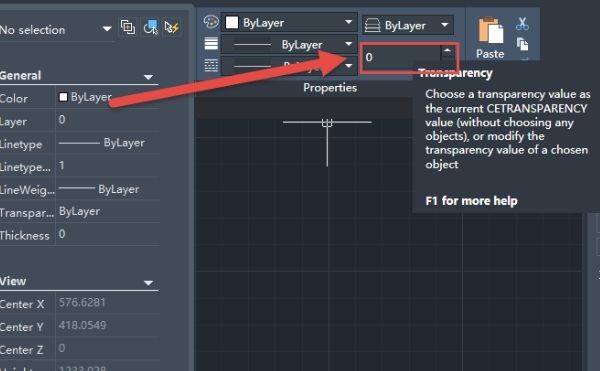Viewport: 600px width, 371px height.
Task: Increase transparency with the up arrow
Action: pos(447,51)
